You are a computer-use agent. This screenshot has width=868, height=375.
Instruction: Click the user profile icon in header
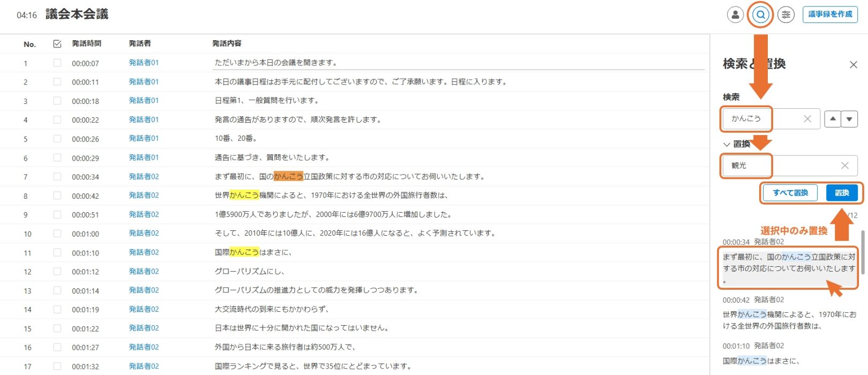(x=735, y=14)
